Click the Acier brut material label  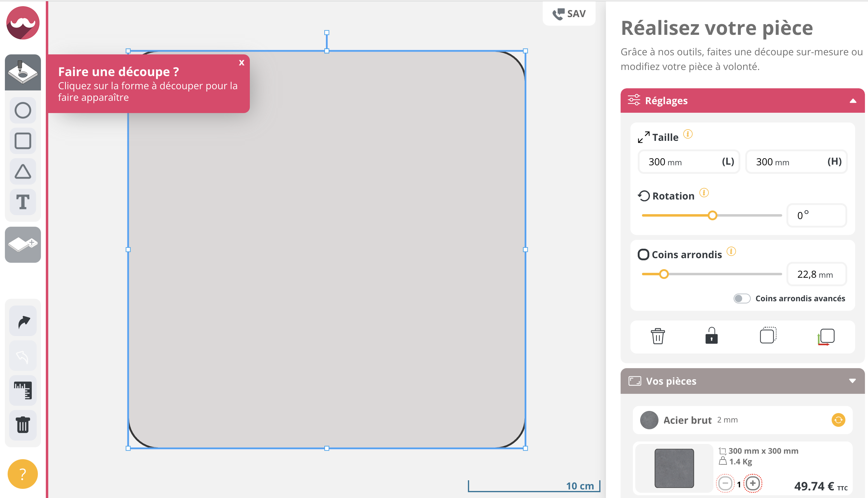click(x=687, y=420)
